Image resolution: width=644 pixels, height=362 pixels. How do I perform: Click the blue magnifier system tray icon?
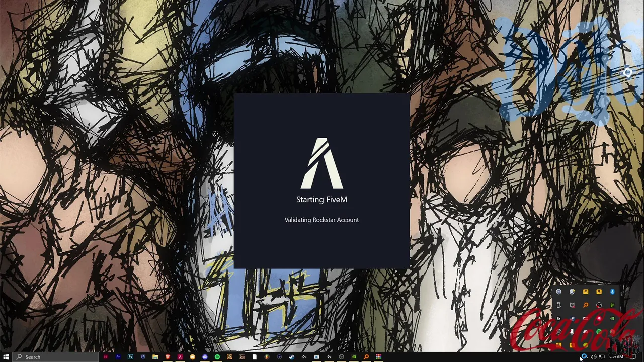click(x=585, y=356)
